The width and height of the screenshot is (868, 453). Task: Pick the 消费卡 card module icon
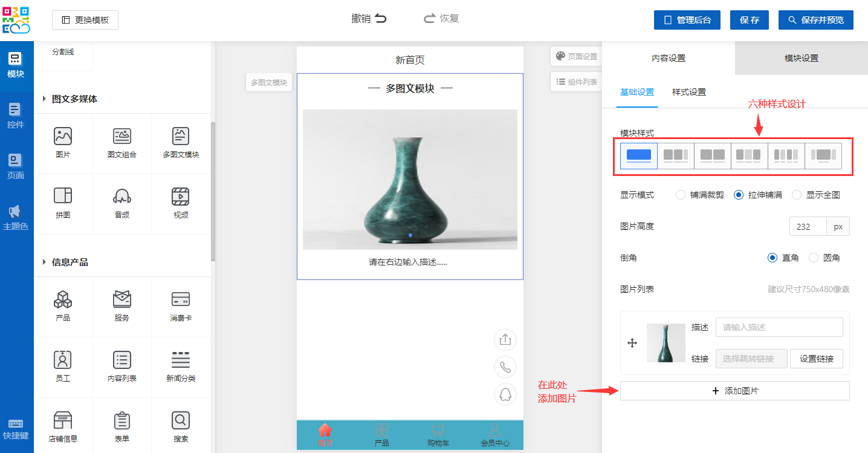point(181,299)
